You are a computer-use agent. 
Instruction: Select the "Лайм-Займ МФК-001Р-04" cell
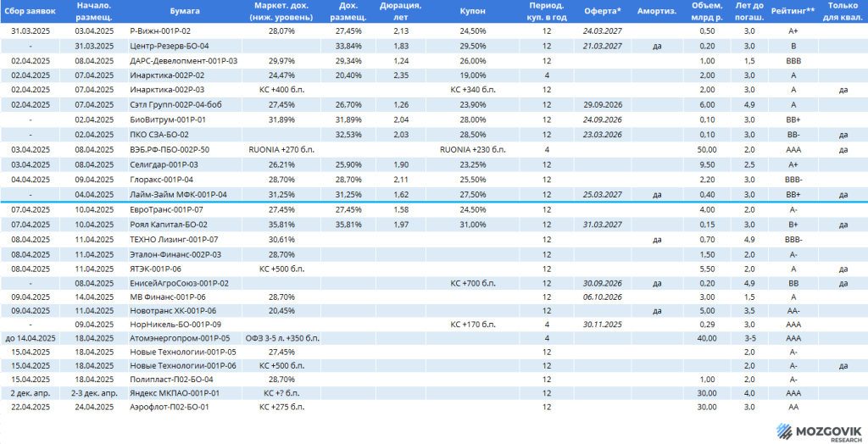[178, 194]
